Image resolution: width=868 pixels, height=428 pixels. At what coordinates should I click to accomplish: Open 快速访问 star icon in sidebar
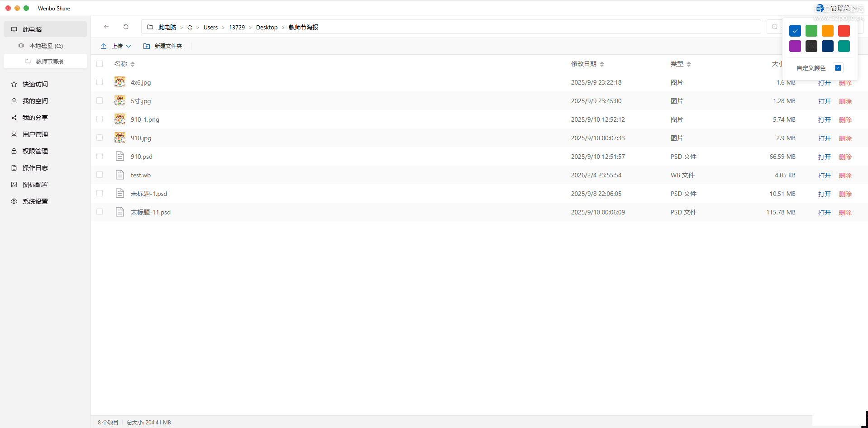point(14,84)
